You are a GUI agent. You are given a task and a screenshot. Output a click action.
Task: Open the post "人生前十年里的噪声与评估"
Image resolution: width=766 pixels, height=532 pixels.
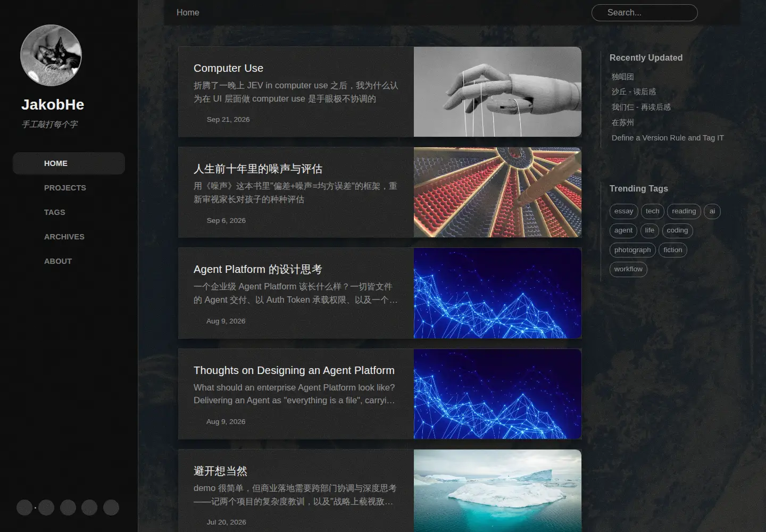(x=258, y=169)
